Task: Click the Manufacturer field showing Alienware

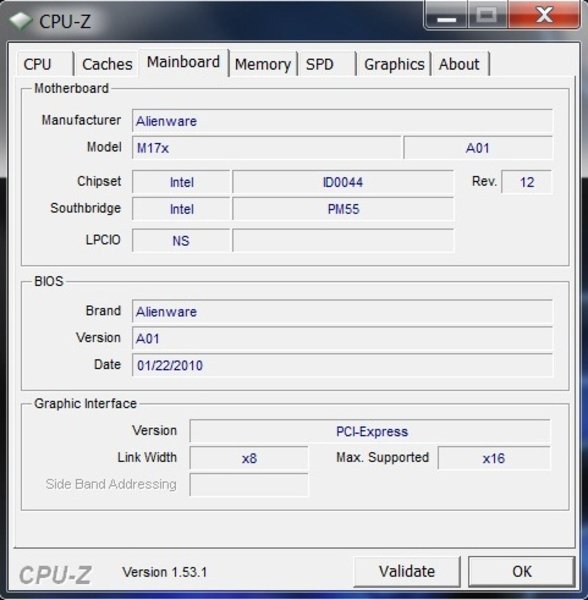Action: point(342,121)
